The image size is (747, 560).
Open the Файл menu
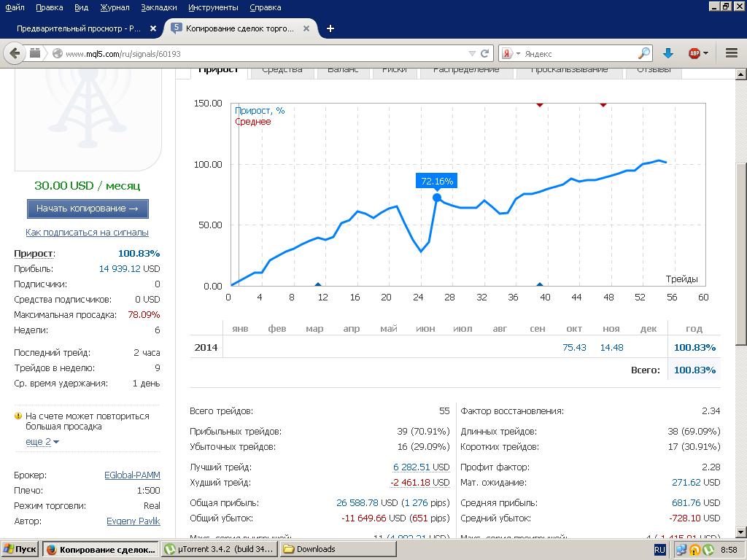(15, 7)
